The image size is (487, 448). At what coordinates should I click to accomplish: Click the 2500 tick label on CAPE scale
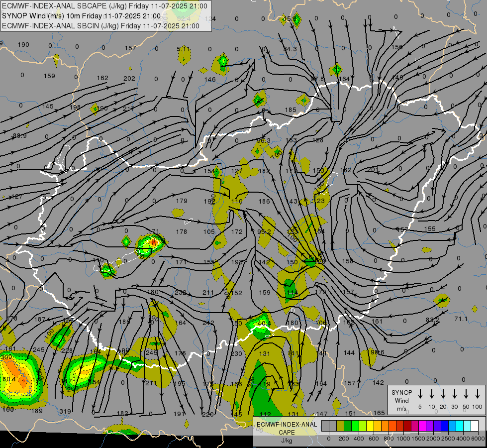point(448,439)
